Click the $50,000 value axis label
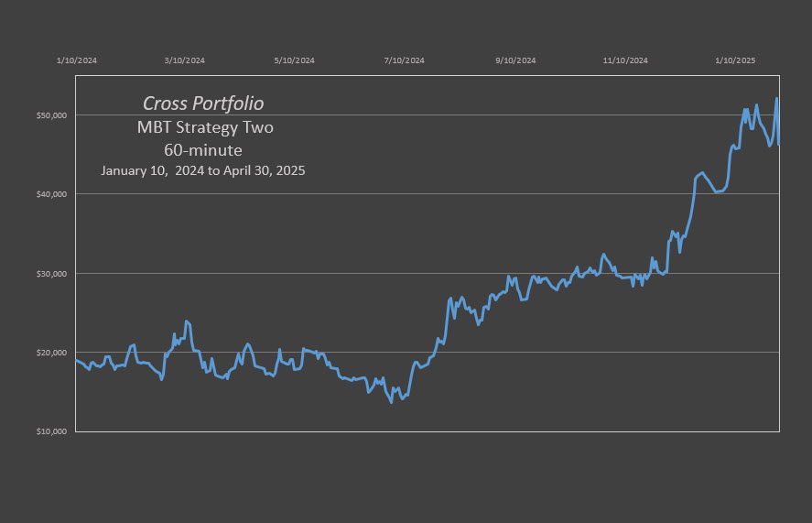Image resolution: width=812 pixels, height=523 pixels. click(51, 115)
